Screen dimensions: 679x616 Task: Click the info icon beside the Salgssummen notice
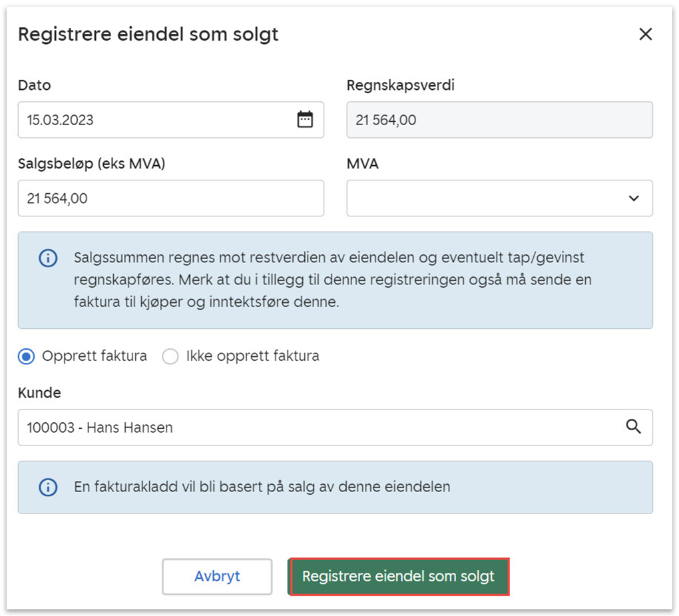[x=48, y=258]
